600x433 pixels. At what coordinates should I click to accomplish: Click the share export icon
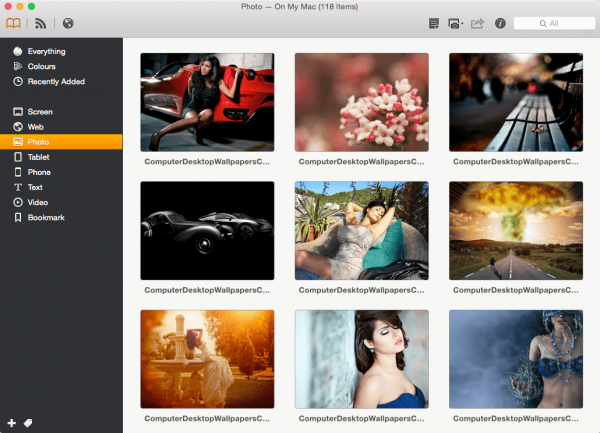tap(477, 23)
